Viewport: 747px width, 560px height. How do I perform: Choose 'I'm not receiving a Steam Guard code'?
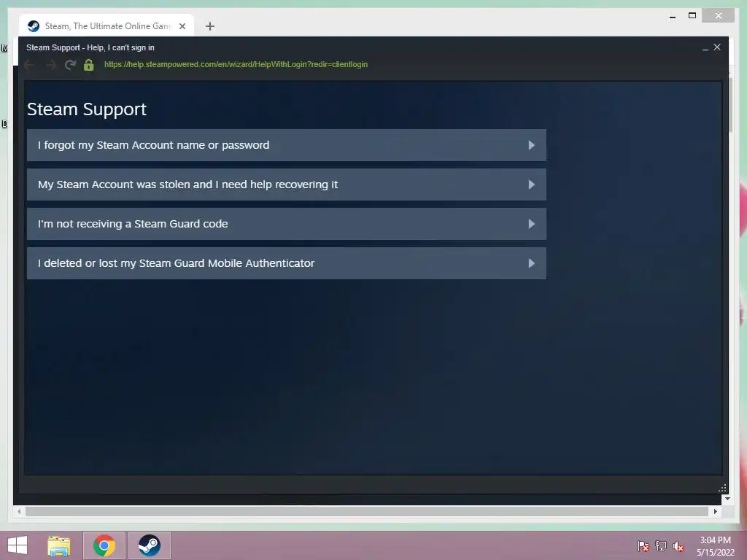point(286,224)
